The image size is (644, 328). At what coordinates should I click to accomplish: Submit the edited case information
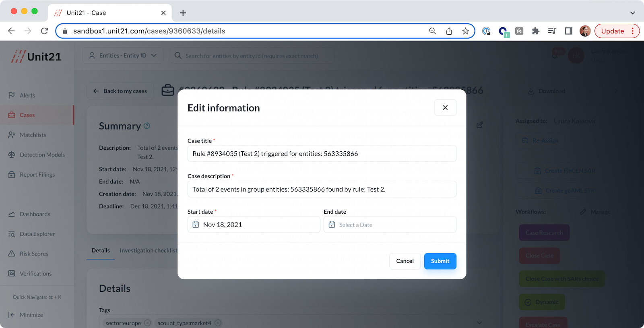(440, 261)
